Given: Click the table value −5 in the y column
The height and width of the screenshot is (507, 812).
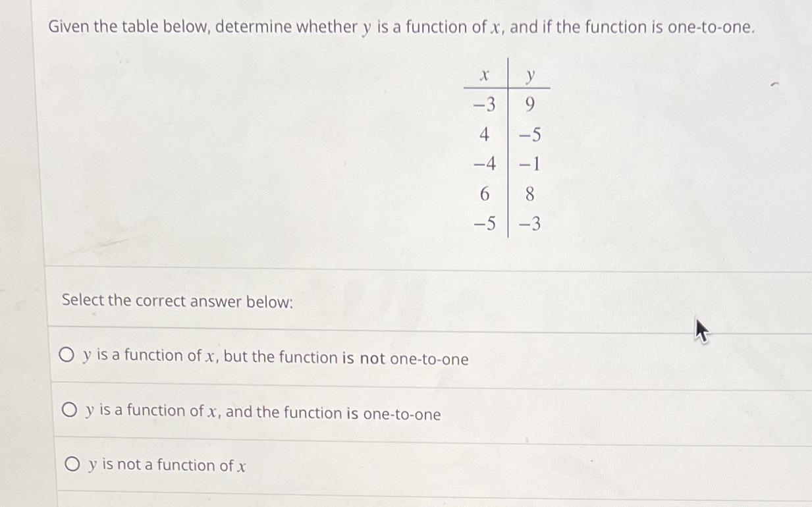Looking at the screenshot, I should pyautogui.click(x=529, y=135).
